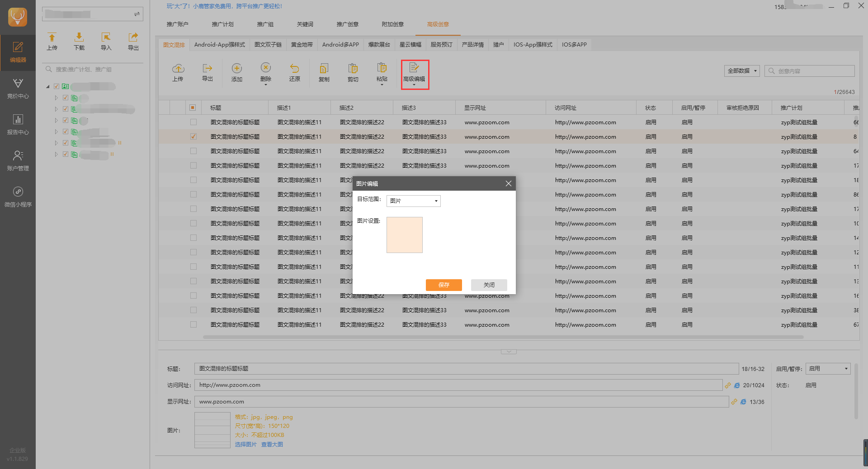
Task: Switch to 推广计划 tab
Action: (223, 24)
